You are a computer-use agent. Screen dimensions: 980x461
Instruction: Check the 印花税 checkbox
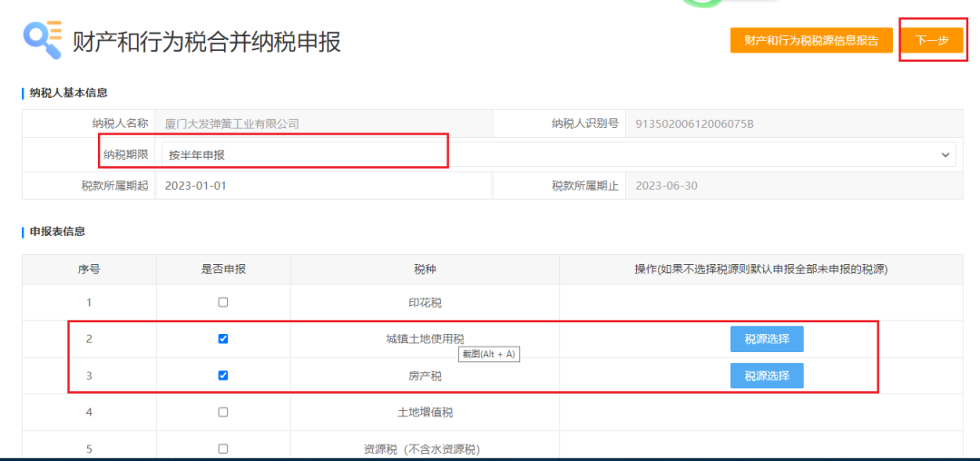[223, 302]
